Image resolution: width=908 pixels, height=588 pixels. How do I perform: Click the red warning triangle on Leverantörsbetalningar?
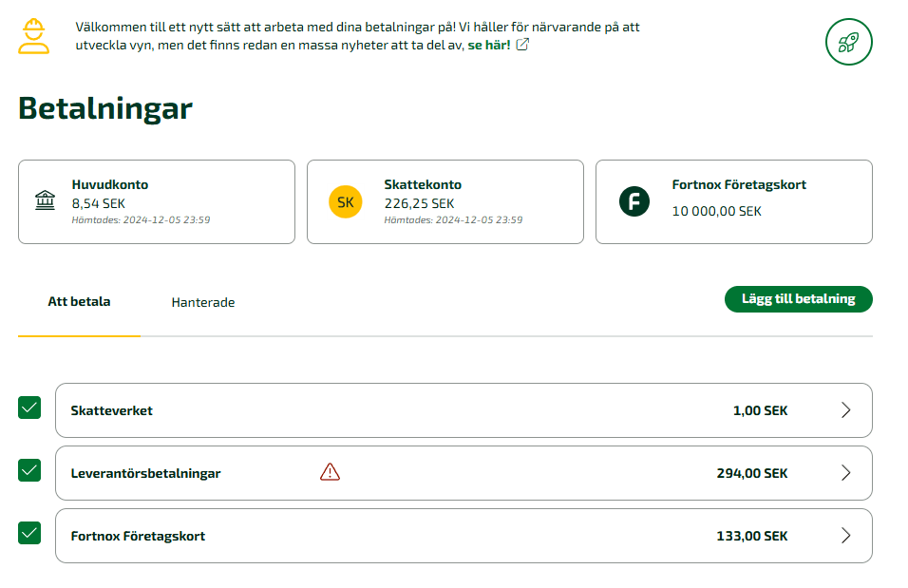pos(331,472)
